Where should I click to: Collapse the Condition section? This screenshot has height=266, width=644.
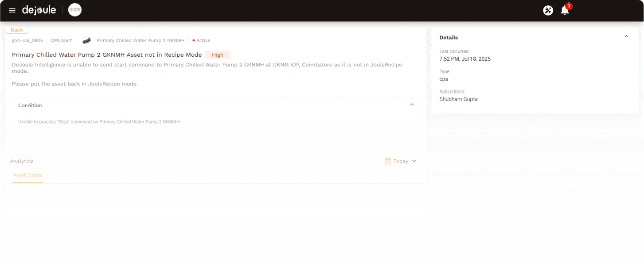[412, 105]
